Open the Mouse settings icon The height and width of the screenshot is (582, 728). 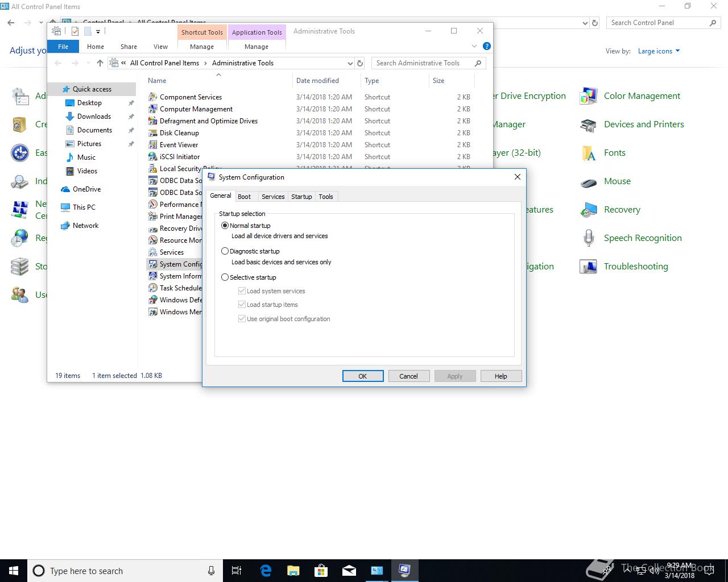(589, 181)
